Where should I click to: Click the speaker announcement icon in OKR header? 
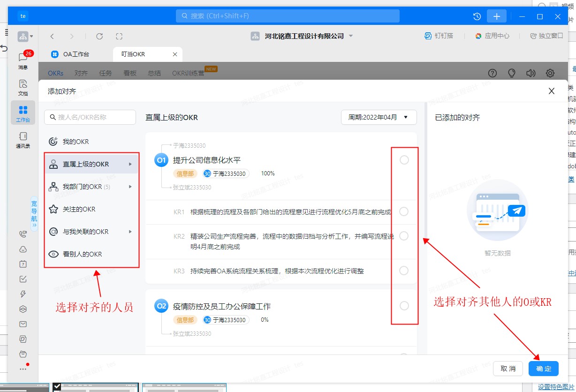(x=531, y=73)
